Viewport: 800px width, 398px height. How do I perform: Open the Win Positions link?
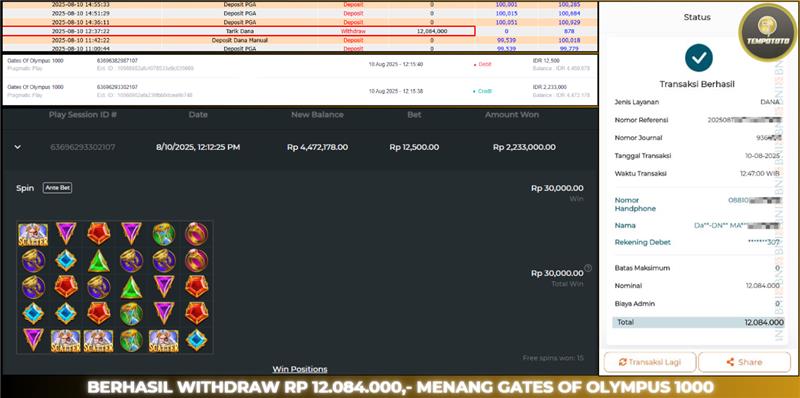[x=299, y=369]
